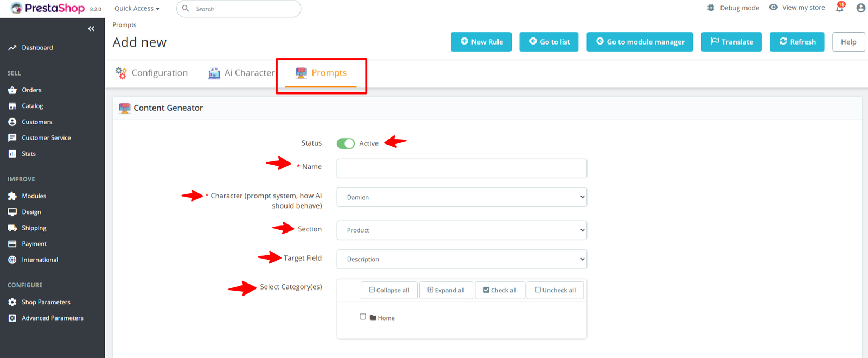The width and height of the screenshot is (868, 358).
Task: Click the notifications bell icon
Action: [x=839, y=9]
